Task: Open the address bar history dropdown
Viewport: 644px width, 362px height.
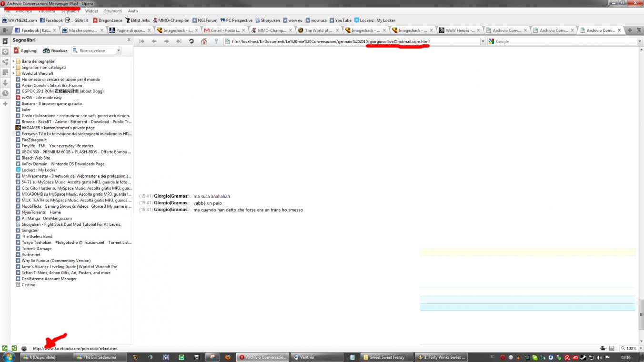Action: click(x=483, y=41)
